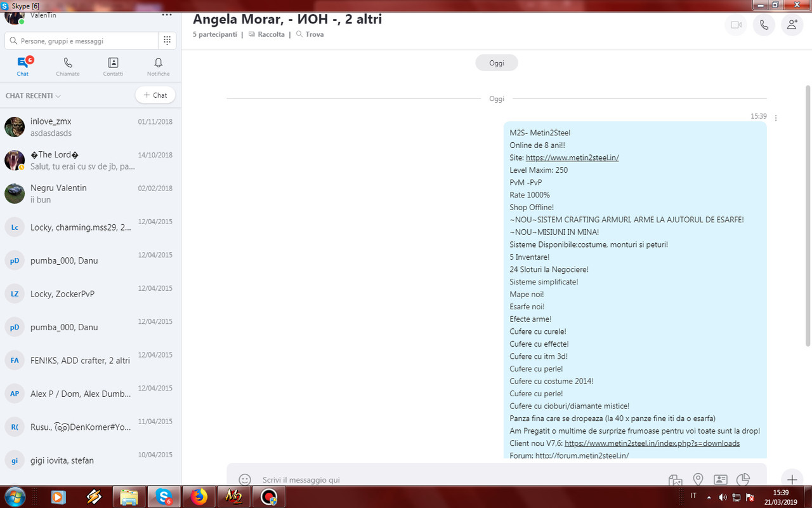Show the 5 partecipanti list
Screen dimensions: 812x508
tap(214, 34)
